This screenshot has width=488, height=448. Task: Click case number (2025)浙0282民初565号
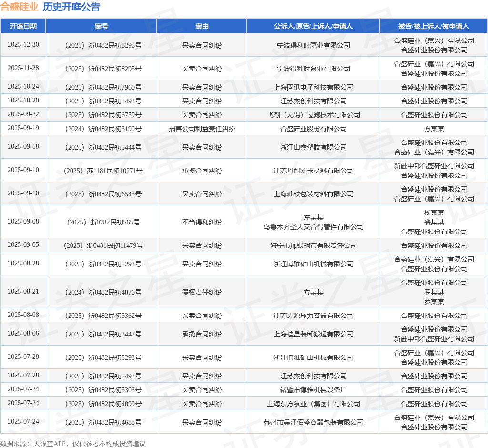click(x=103, y=222)
